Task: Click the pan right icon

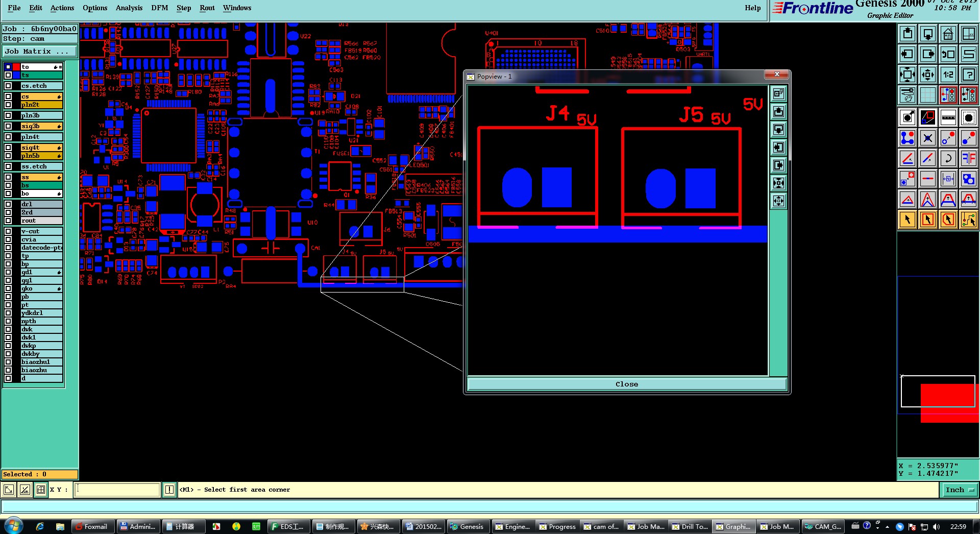Action: click(928, 54)
